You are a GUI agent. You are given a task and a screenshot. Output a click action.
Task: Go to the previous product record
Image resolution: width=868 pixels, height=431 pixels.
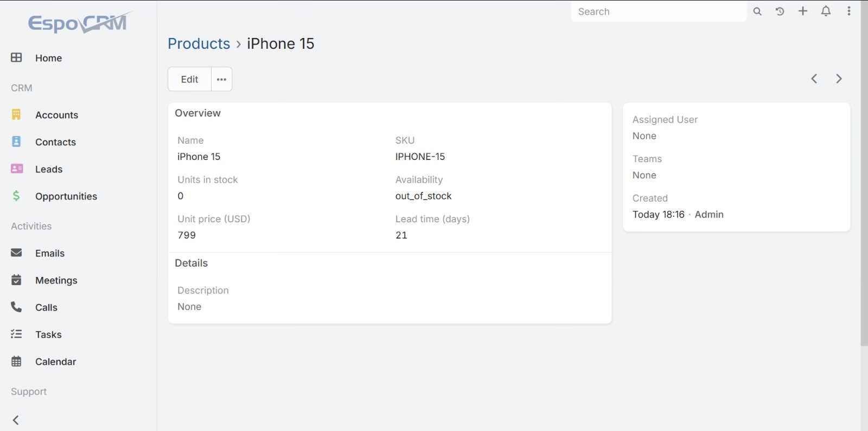(814, 79)
